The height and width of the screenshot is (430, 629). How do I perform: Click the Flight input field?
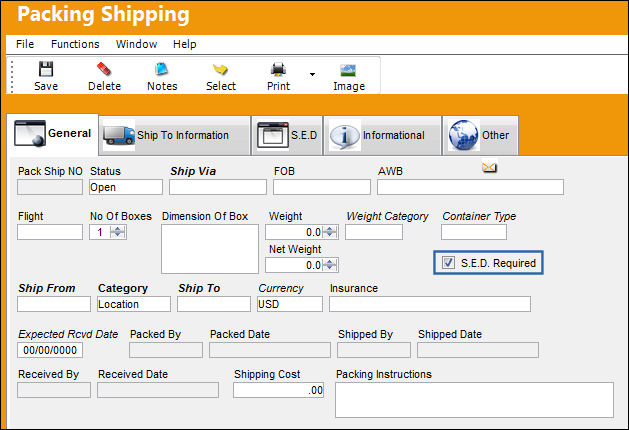pyautogui.click(x=50, y=232)
